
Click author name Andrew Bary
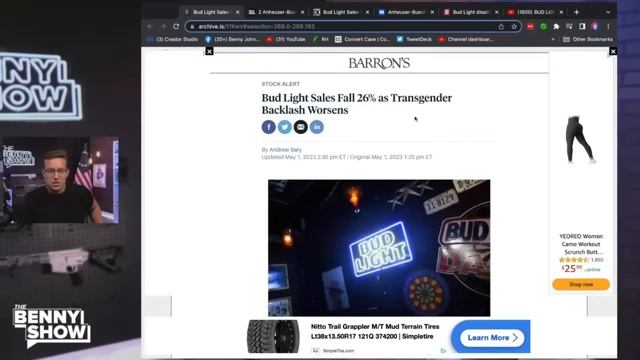(285, 150)
